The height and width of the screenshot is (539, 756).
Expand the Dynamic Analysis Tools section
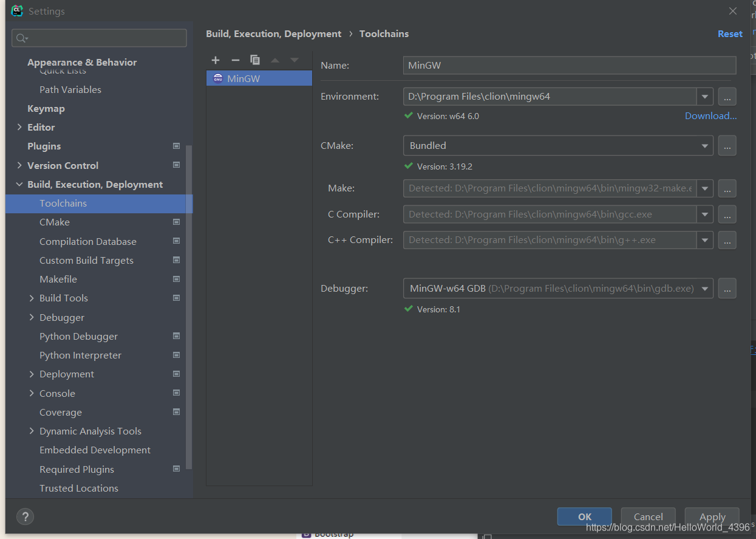32,431
